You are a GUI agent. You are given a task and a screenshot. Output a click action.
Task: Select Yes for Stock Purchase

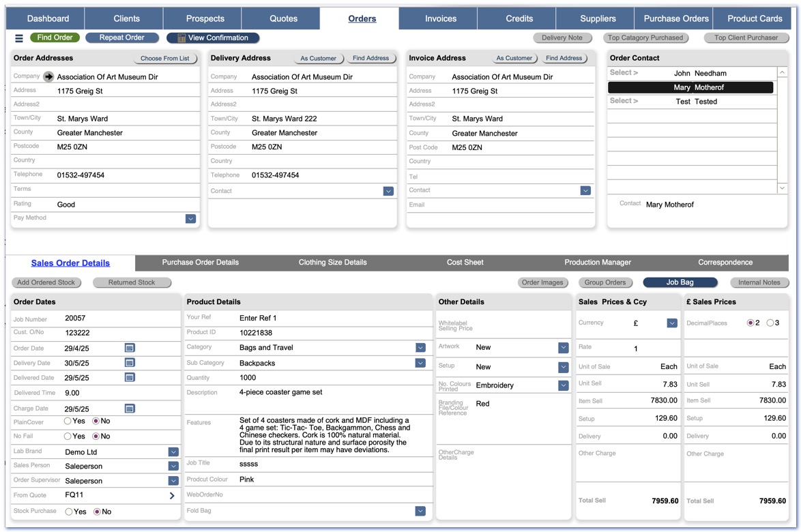pos(69,512)
